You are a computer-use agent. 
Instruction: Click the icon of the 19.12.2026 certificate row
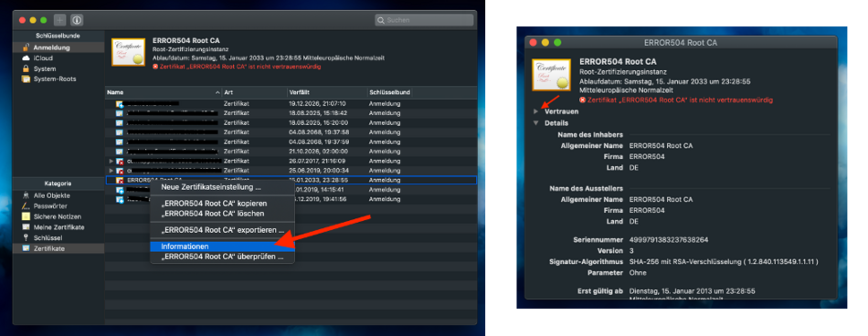pyautogui.click(x=119, y=104)
